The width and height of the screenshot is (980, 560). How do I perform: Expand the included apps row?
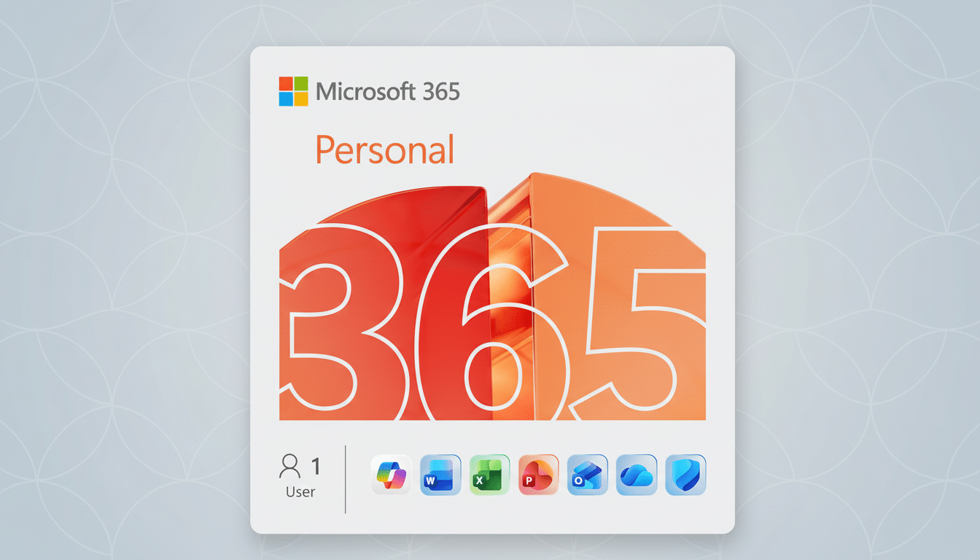tap(538, 474)
